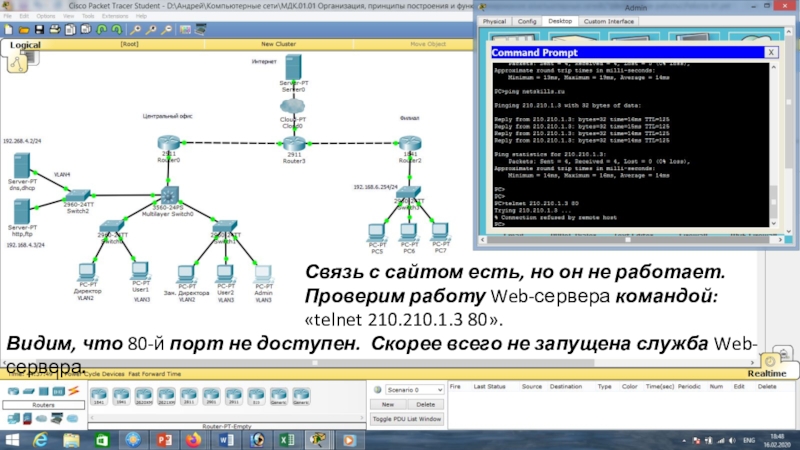Select Router3 on the workspace
800x450 pixels.
[294, 144]
